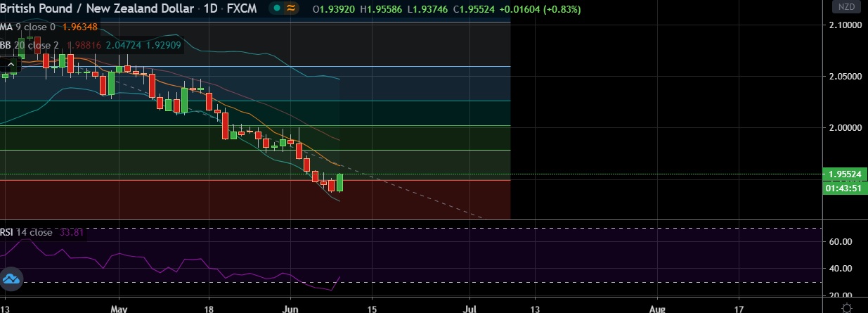Click the Aug label on the time axis
Screen dimensions: 868x313
click(657, 309)
